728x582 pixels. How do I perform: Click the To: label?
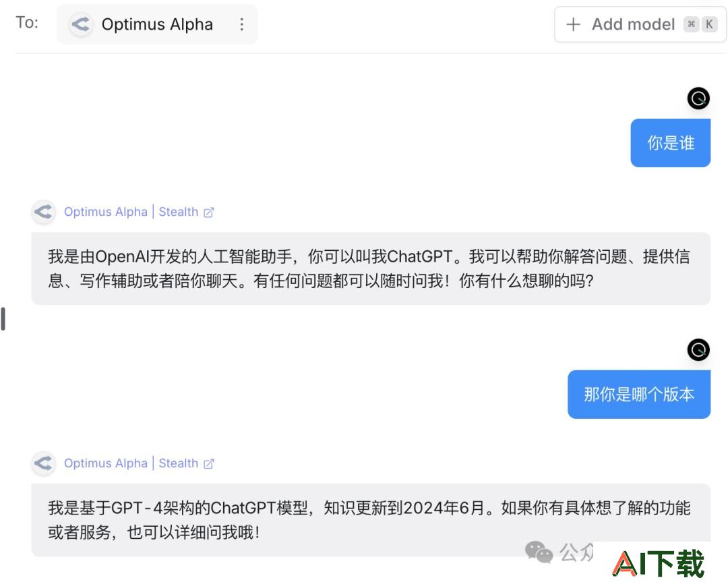coord(27,22)
